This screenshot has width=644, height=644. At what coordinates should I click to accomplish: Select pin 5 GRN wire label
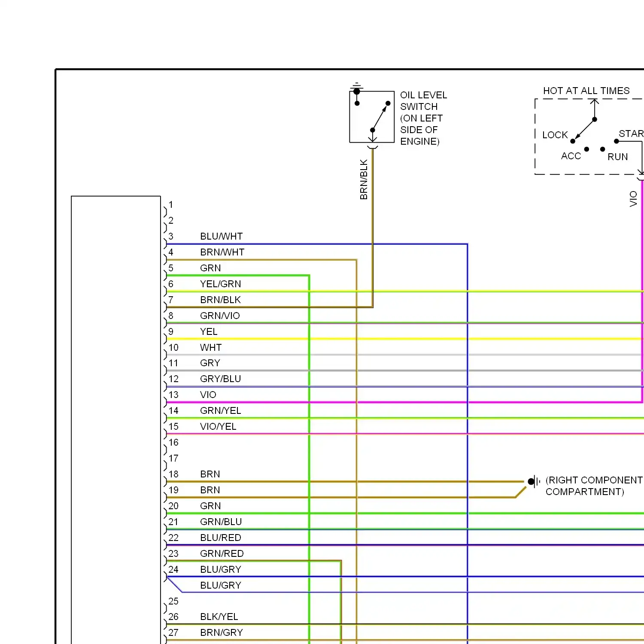pyautogui.click(x=210, y=268)
